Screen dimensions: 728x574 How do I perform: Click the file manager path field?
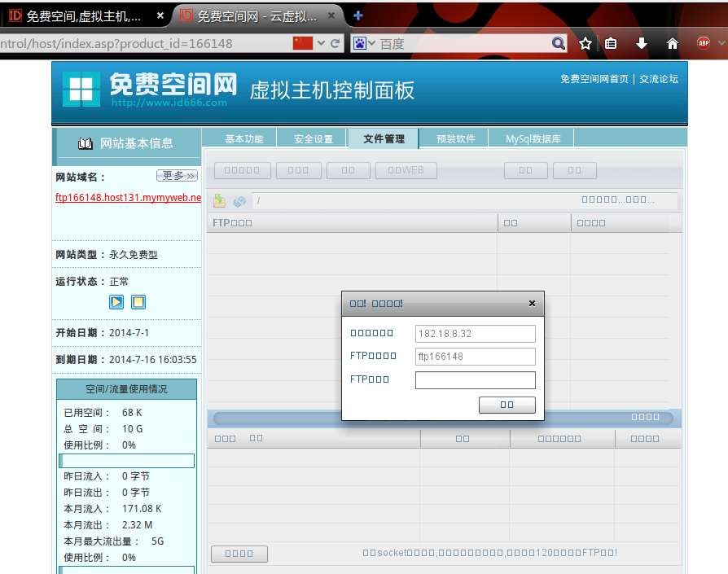[x=464, y=200]
